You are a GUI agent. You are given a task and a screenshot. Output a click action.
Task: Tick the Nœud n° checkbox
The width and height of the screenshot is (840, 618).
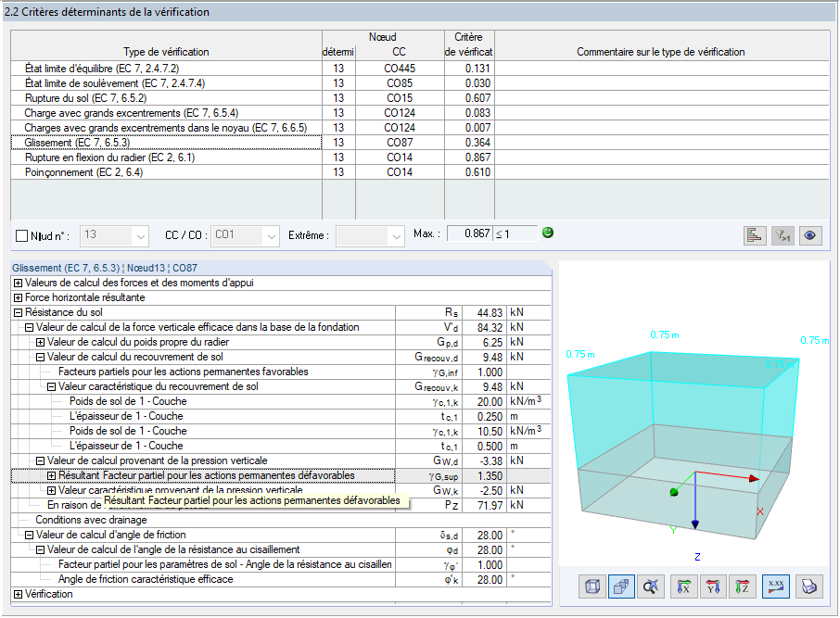[22, 235]
